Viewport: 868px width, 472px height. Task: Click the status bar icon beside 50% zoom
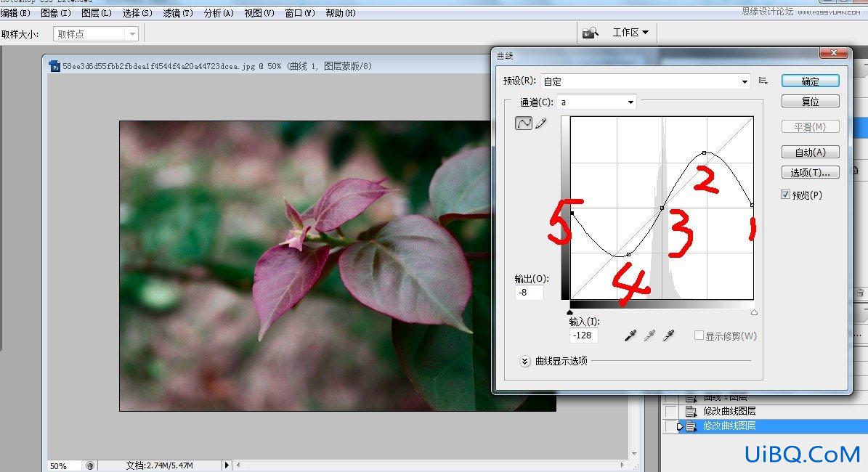tap(89, 466)
